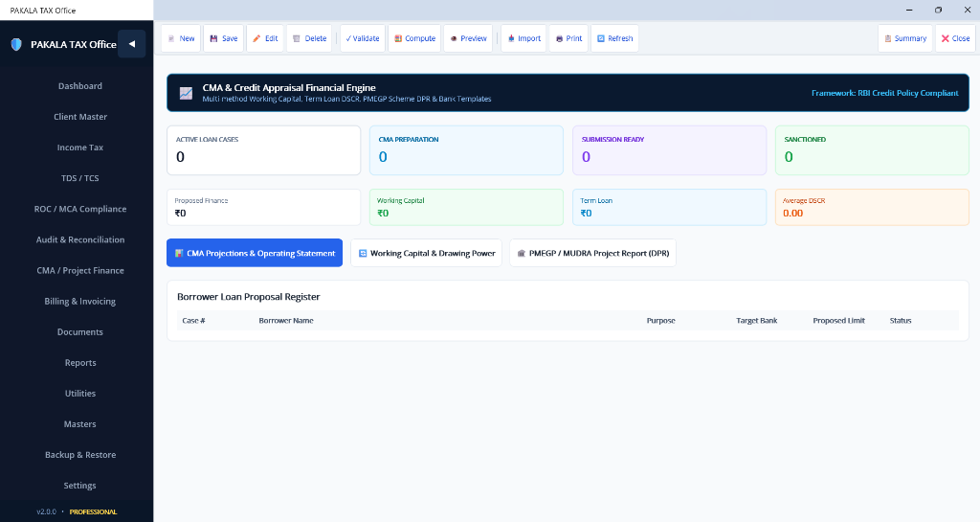The width and height of the screenshot is (980, 522).
Task: Click the Case # column header
Action: pyautogui.click(x=193, y=321)
